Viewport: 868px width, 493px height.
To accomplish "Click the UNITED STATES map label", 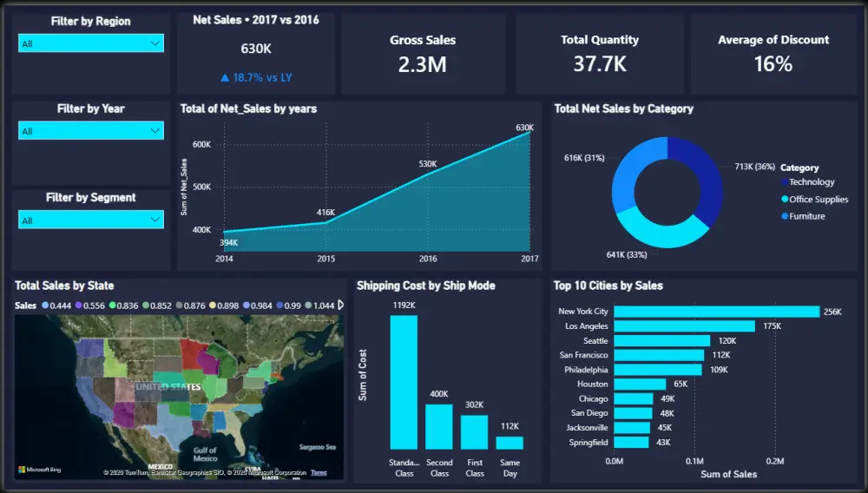I will click(168, 387).
